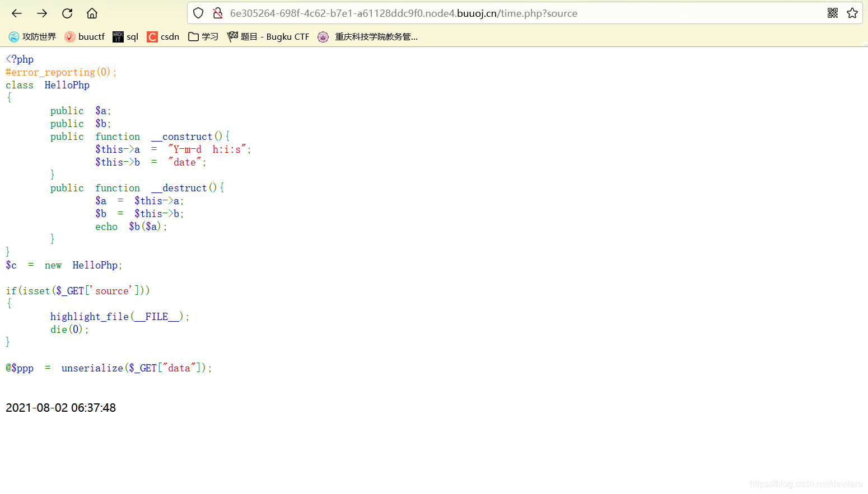Image resolution: width=868 pixels, height=494 pixels.
Task: Click the URL address field
Action: [524, 13]
